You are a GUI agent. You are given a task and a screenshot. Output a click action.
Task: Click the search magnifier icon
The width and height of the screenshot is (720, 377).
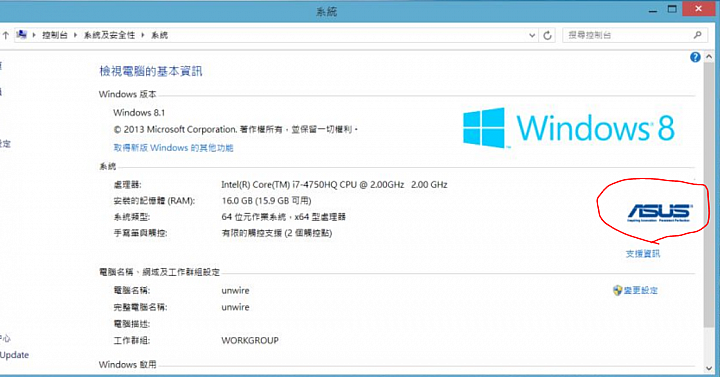[x=698, y=35]
